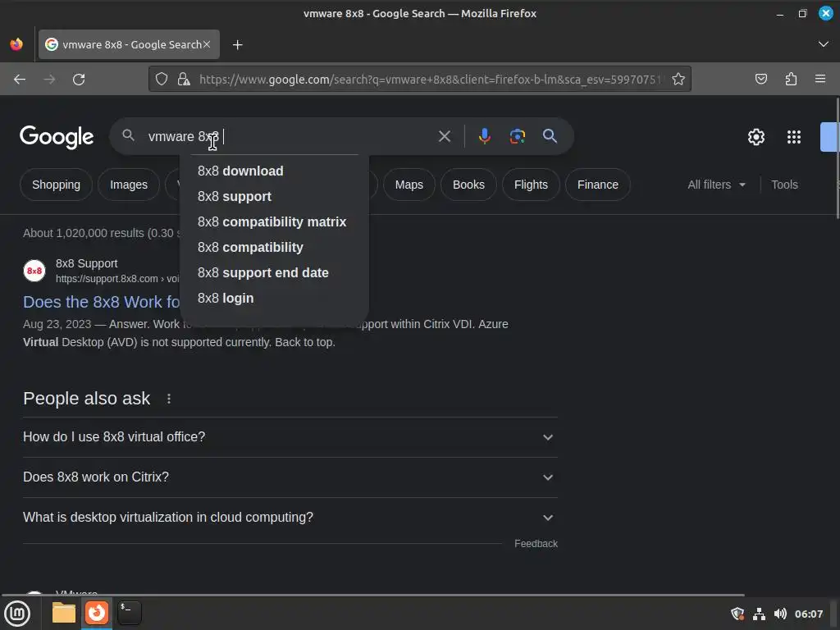
Task: Click the Google logo
Action: click(x=57, y=137)
